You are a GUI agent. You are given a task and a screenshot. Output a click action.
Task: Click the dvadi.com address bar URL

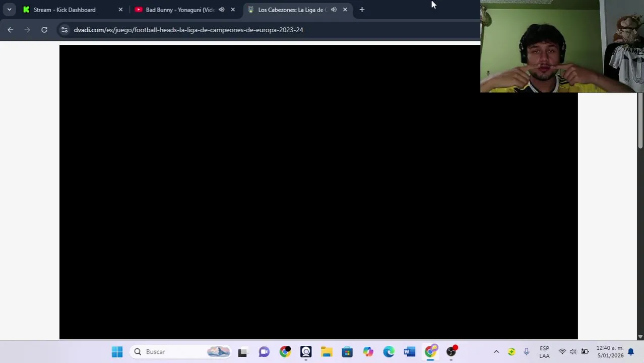coord(188,30)
